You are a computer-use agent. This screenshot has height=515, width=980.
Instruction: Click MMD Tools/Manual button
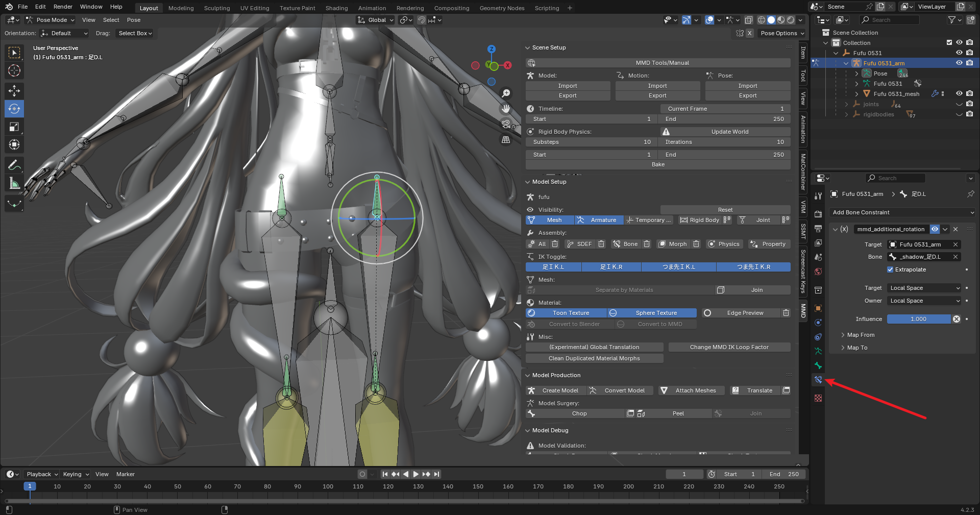658,63
